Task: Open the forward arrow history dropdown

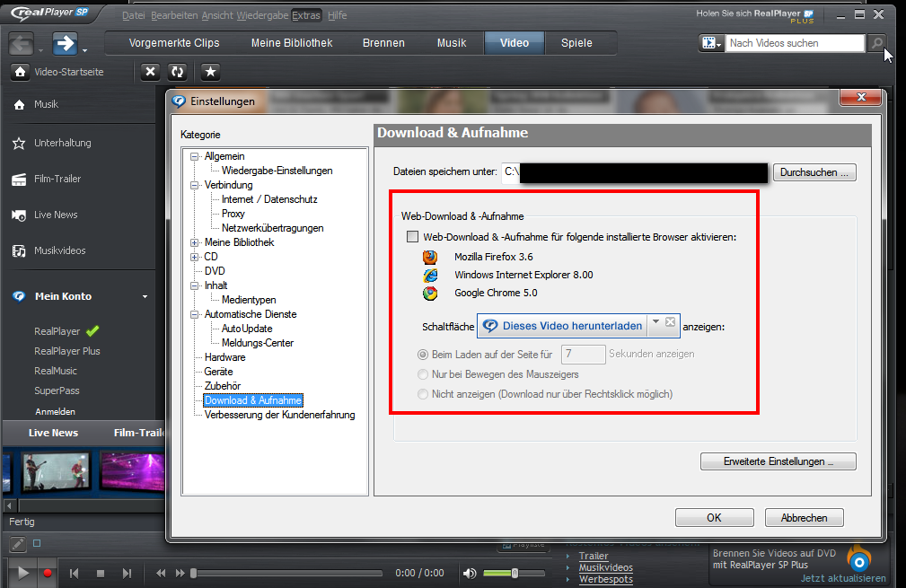Action: (x=85, y=50)
